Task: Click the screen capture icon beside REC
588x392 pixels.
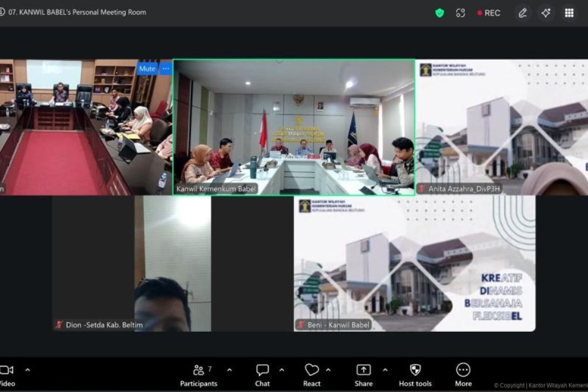Action: tap(460, 13)
